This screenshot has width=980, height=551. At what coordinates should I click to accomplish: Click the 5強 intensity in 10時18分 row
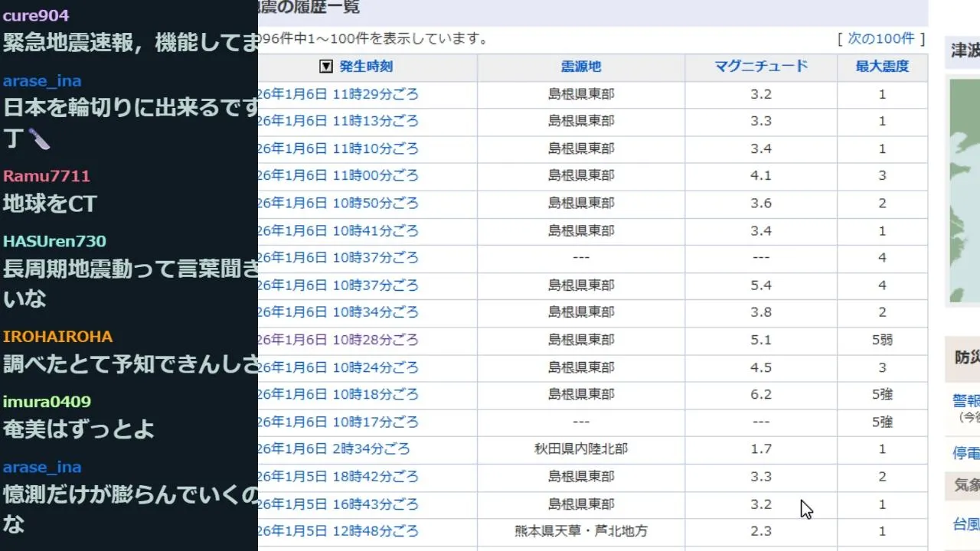pyautogui.click(x=882, y=395)
